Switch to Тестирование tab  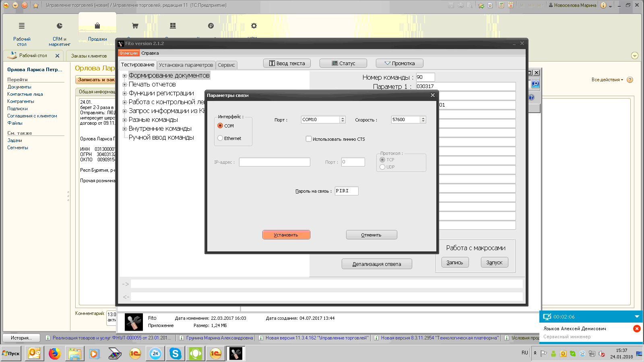(x=138, y=64)
